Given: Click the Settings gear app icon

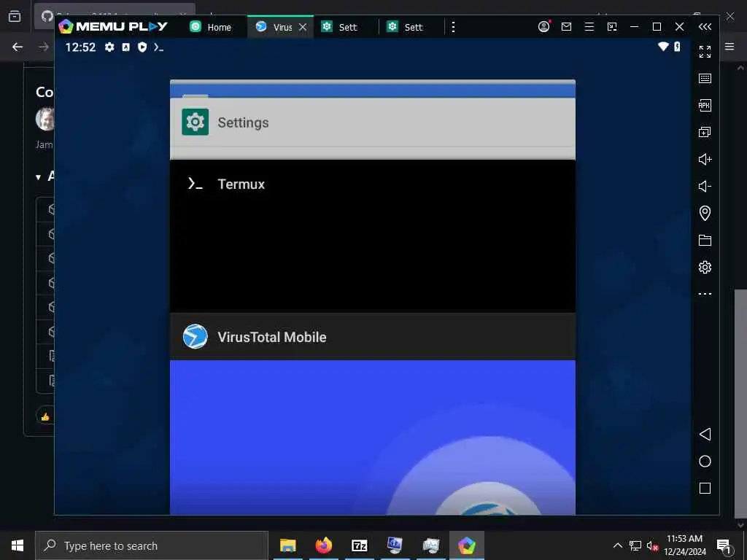Looking at the screenshot, I should [196, 122].
